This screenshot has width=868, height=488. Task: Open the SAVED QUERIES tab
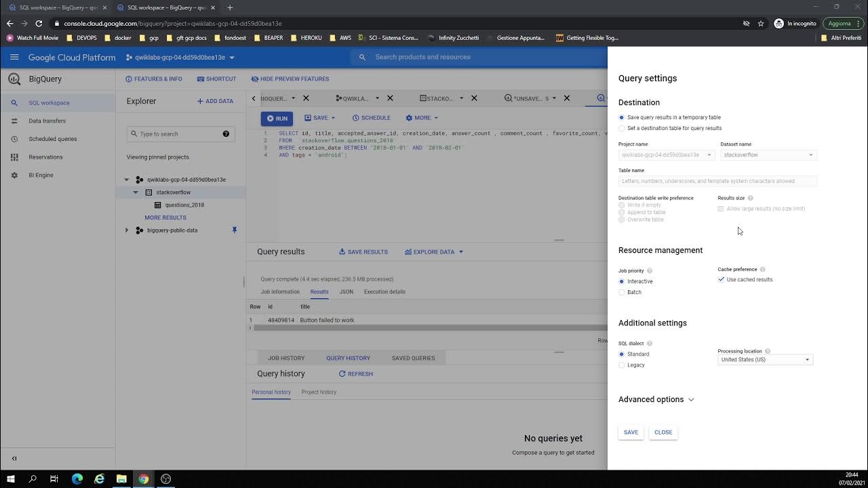coord(413,358)
